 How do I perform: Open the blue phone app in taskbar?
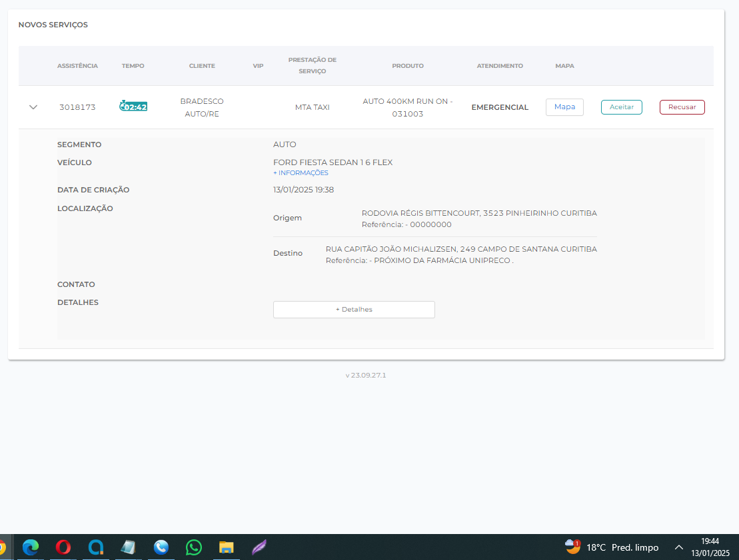tap(161, 547)
